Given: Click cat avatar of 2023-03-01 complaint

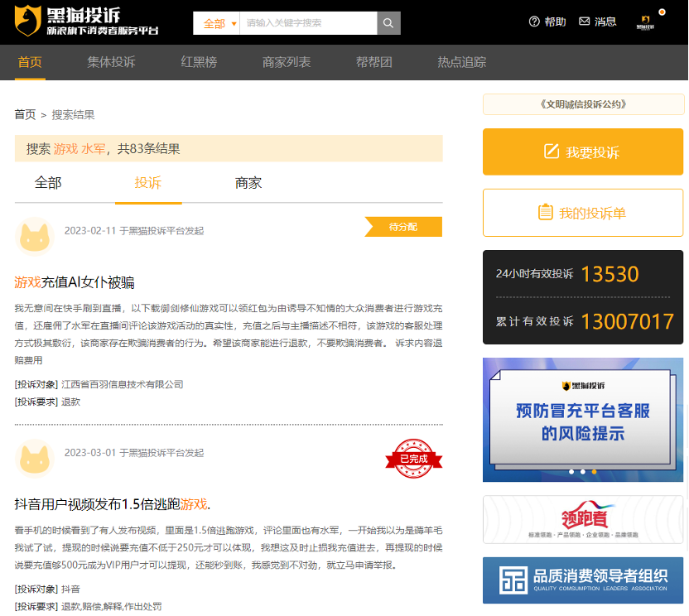Looking at the screenshot, I should (x=35, y=458).
